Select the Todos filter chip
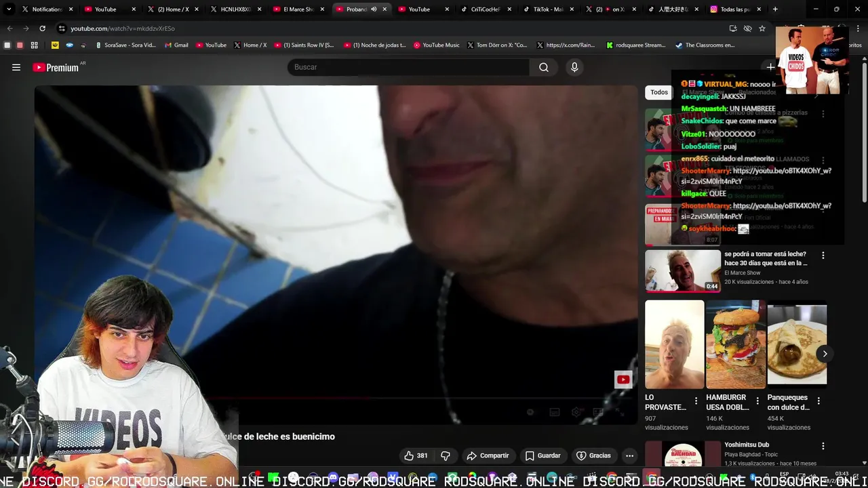Image resolution: width=868 pixels, height=488 pixels. pyautogui.click(x=659, y=92)
